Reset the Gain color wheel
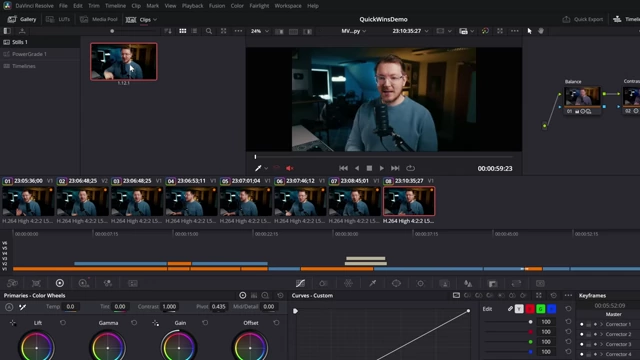Screen dimensions: 640x360 coord(205,322)
